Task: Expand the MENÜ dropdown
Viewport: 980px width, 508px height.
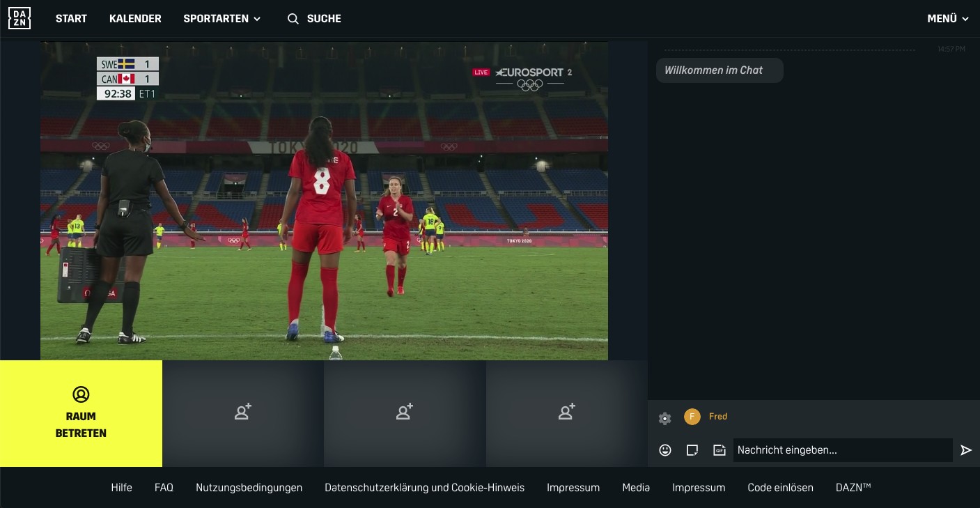Action: [x=947, y=19]
